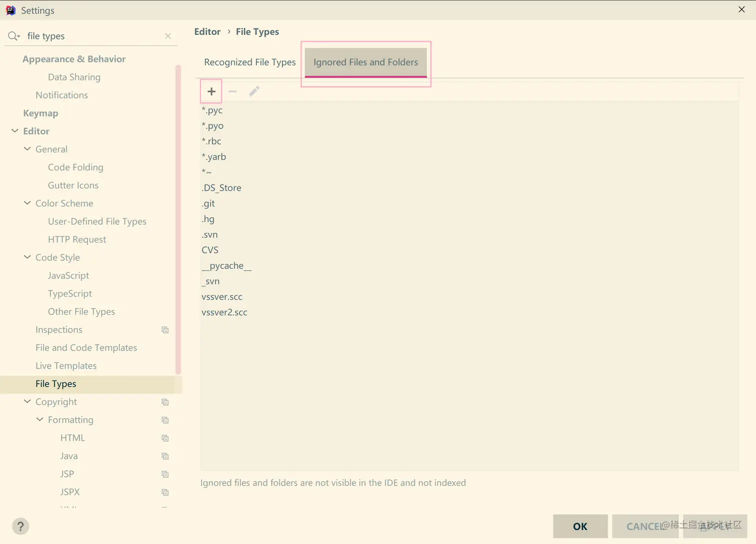
Task: Select the .svn entry
Action: (x=469, y=234)
